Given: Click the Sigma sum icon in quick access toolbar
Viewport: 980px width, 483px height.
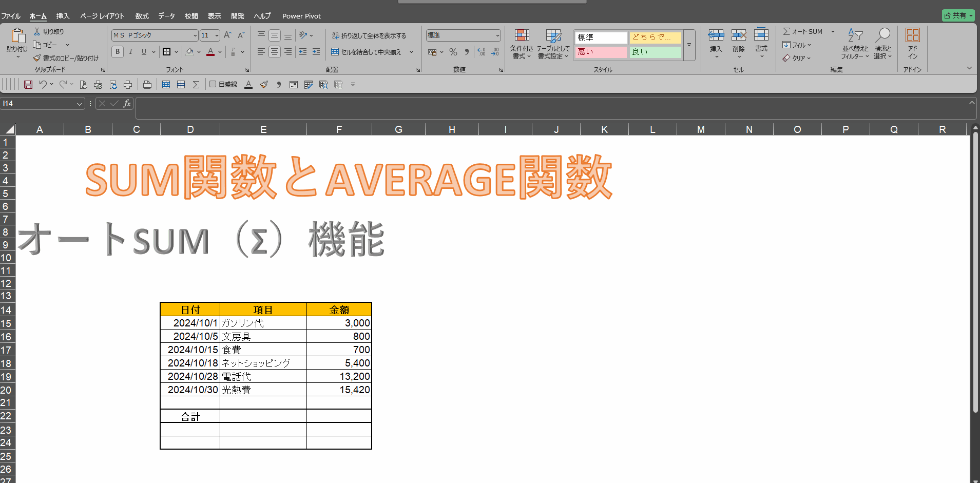Looking at the screenshot, I should pyautogui.click(x=196, y=85).
